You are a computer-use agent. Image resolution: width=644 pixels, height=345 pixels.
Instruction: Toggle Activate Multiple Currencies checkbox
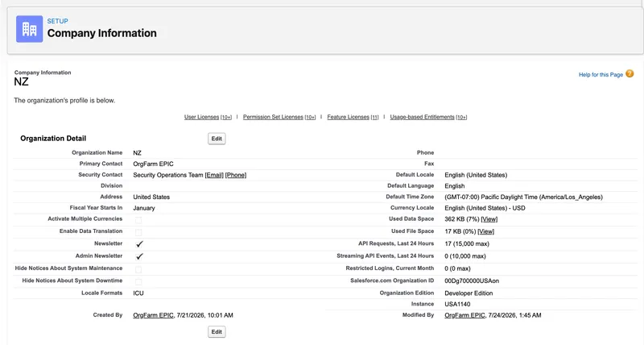click(138, 220)
